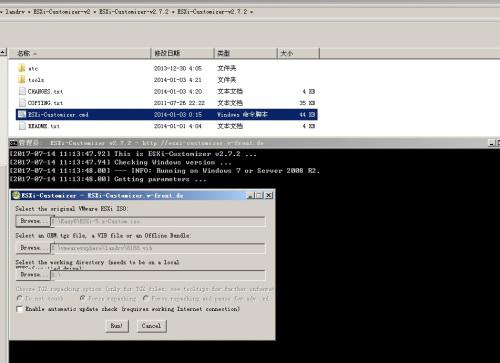Click the COPYING.txt file icon
The height and width of the screenshot is (363, 500).
coord(22,103)
